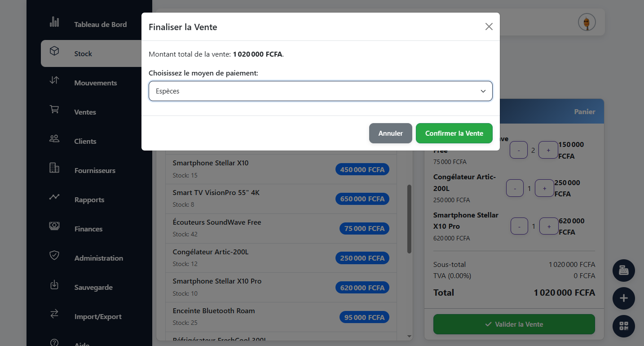Click the 450 000 FCFA price badge

362,169
